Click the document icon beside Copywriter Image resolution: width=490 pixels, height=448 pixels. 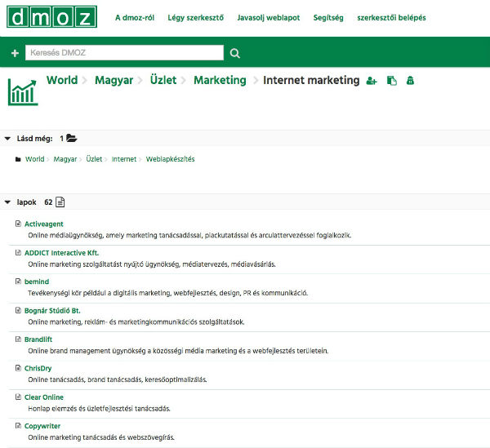point(18,425)
